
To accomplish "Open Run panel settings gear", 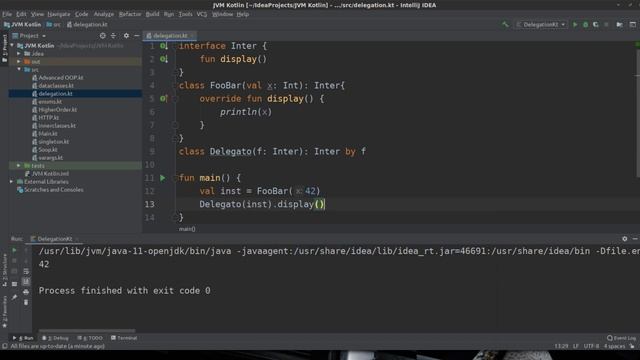I will click(x=624, y=239).
